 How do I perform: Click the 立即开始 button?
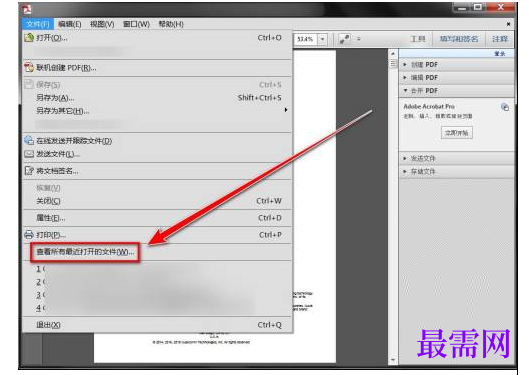[x=457, y=133]
